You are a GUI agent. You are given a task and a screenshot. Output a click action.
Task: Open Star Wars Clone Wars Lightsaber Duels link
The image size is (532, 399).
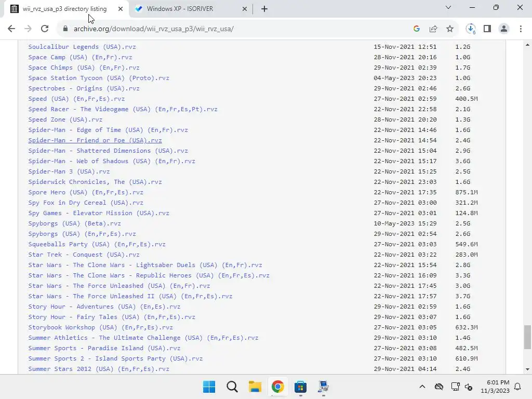145,265
